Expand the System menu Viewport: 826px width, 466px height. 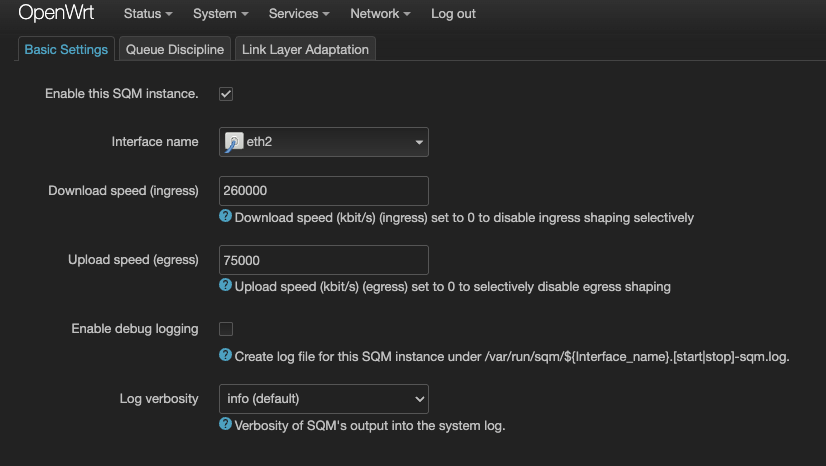tap(221, 14)
